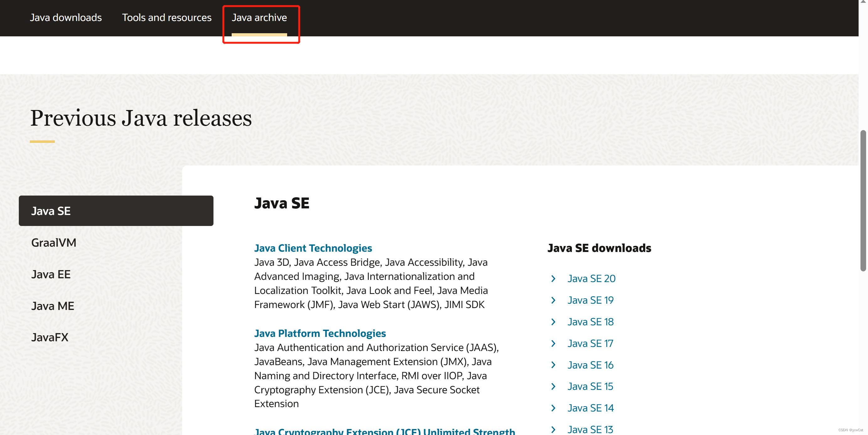Open Java Platform Technologies link
The image size is (868, 435).
[320, 333]
